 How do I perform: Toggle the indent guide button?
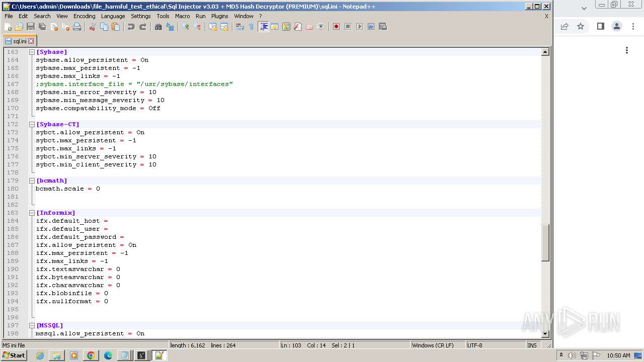coord(263,27)
